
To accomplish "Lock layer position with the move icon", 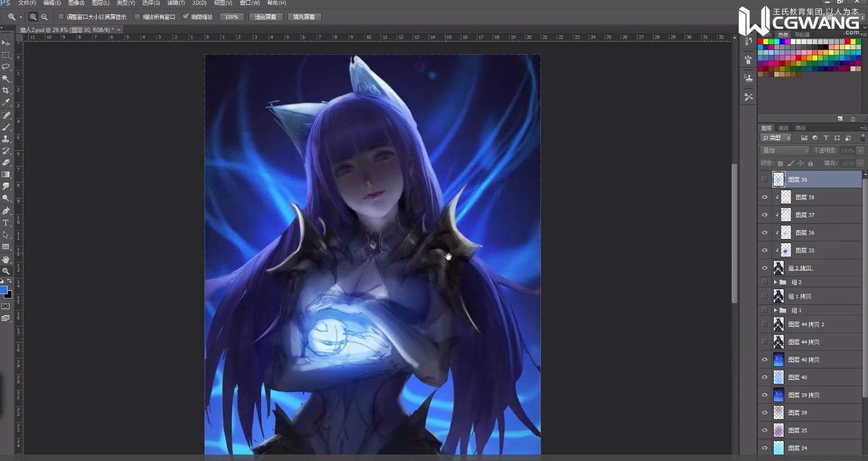I will (800, 163).
